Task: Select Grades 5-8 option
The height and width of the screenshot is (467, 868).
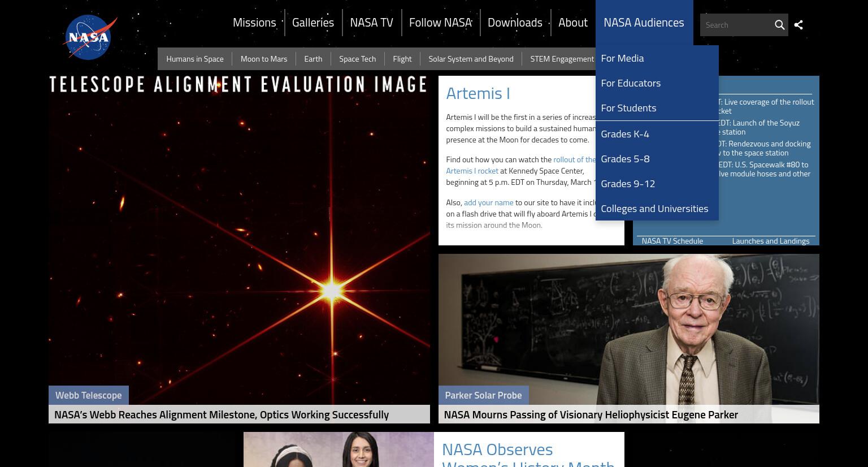Action: coord(657,159)
